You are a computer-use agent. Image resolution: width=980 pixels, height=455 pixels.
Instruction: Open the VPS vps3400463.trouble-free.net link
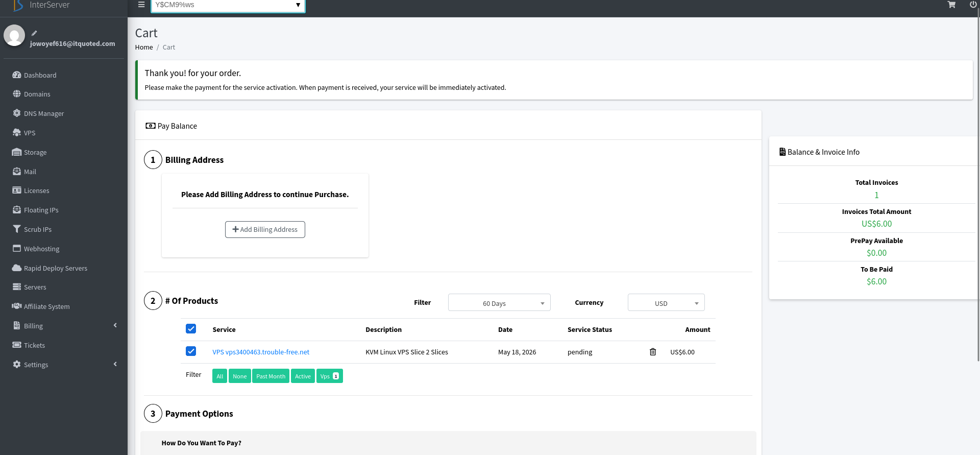point(261,352)
